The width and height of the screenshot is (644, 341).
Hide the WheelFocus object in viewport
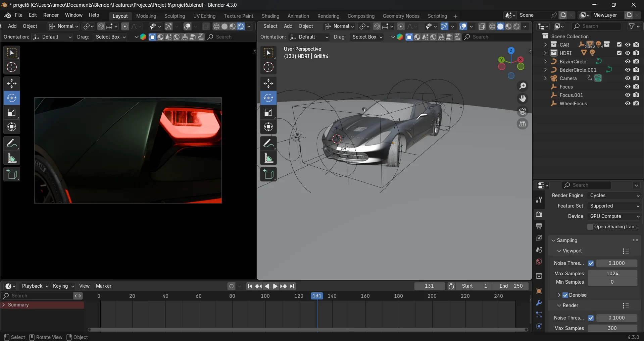628,103
